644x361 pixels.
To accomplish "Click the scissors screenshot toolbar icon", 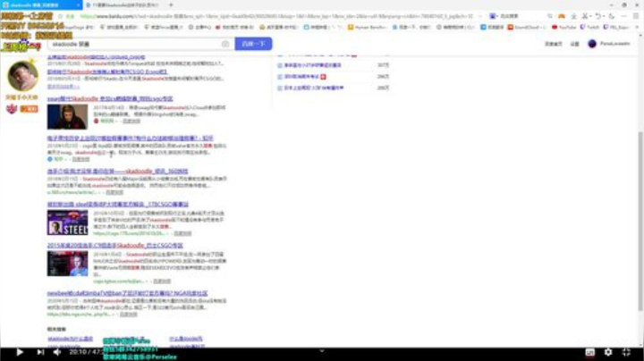I will click(585, 16).
